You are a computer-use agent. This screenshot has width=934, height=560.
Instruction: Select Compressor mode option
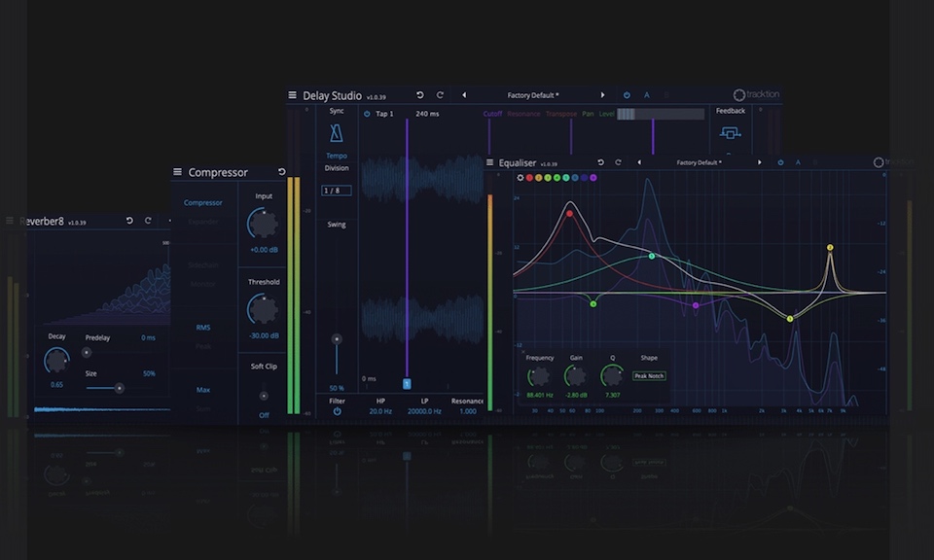(x=203, y=203)
